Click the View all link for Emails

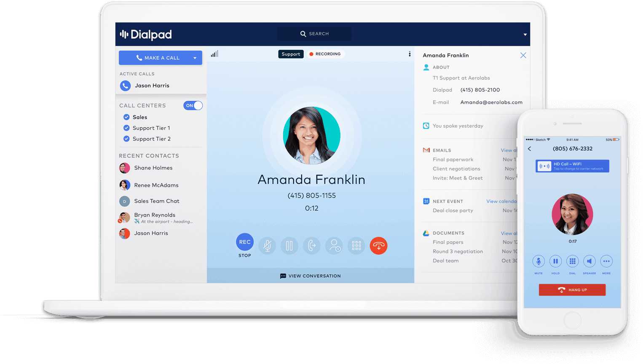508,150
